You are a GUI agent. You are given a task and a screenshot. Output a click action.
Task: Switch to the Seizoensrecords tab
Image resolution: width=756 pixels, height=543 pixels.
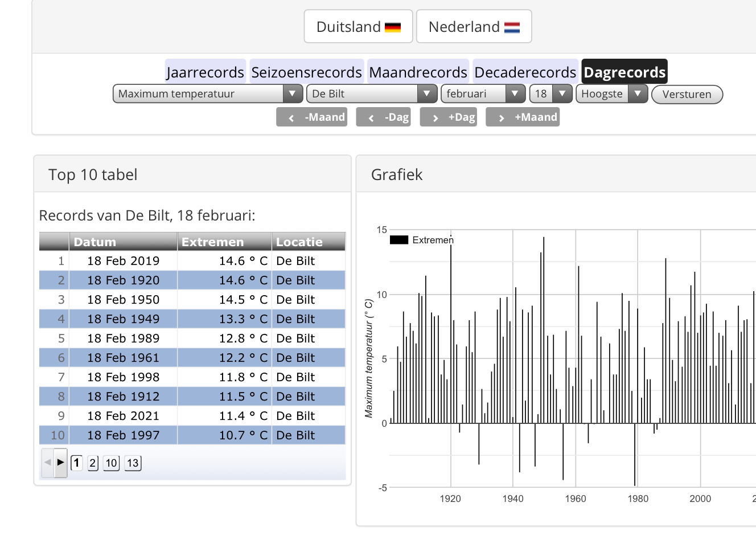[306, 72]
